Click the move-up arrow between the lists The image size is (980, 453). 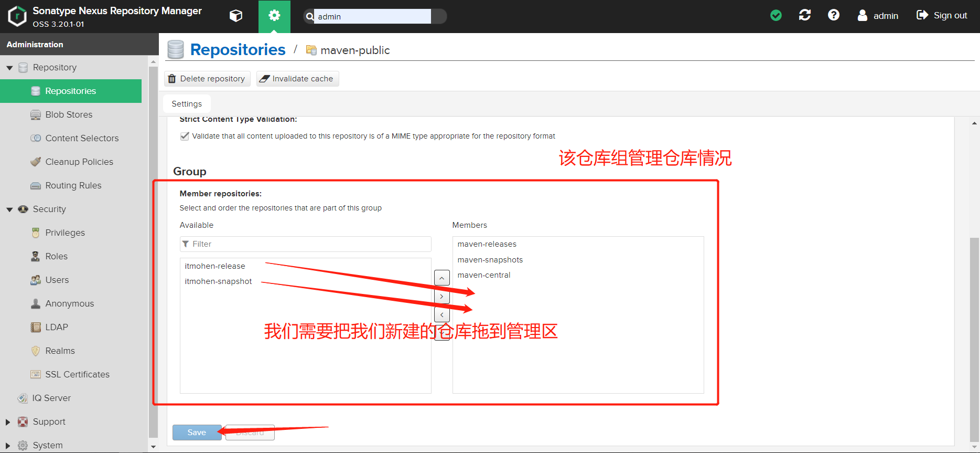tap(442, 278)
